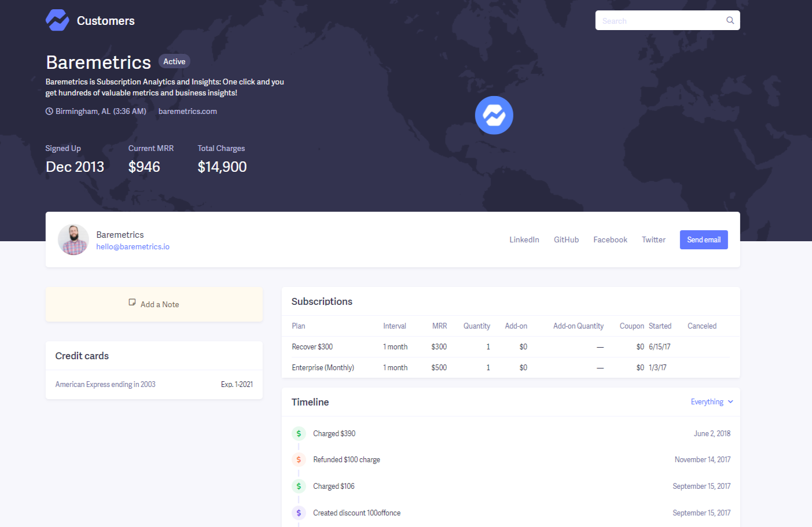The height and width of the screenshot is (527, 812).
Task: Click the Timeline section heading
Action: pos(310,402)
